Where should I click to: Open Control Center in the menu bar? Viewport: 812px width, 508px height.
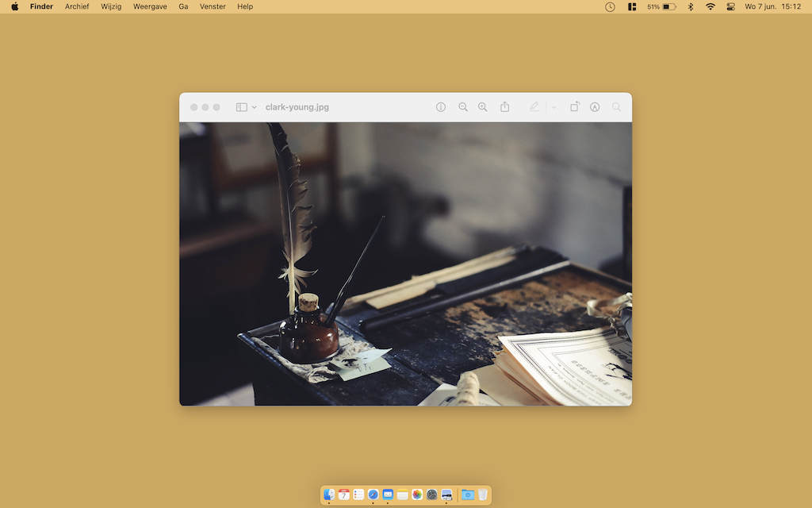(x=730, y=6)
